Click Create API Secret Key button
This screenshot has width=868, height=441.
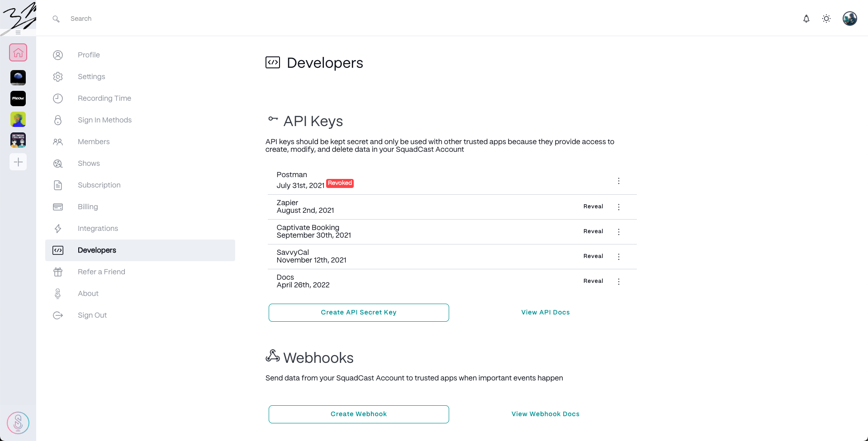click(359, 313)
